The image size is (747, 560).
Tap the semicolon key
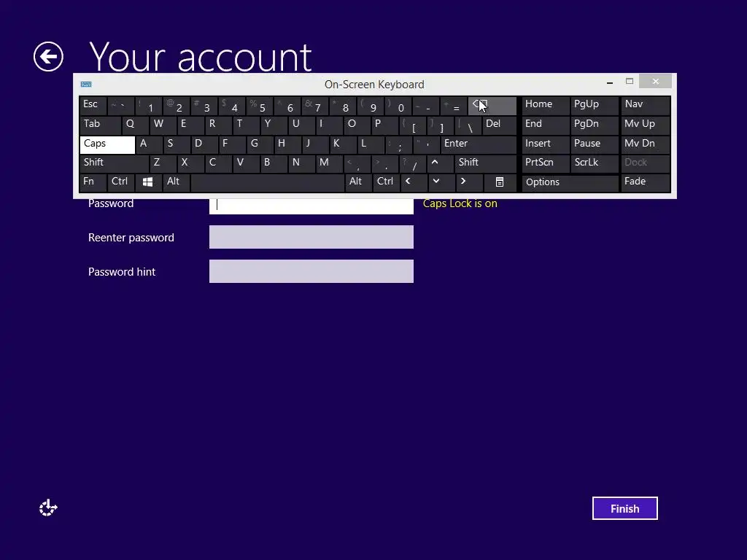399,144
